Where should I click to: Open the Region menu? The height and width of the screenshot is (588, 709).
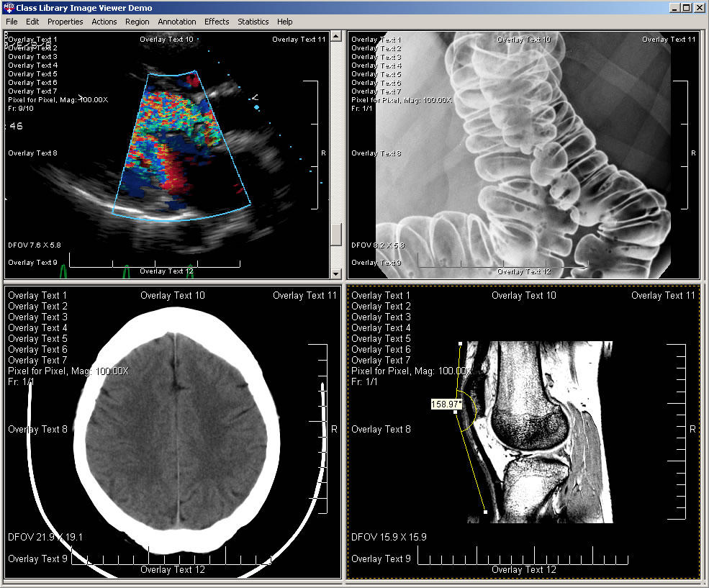pyautogui.click(x=137, y=22)
